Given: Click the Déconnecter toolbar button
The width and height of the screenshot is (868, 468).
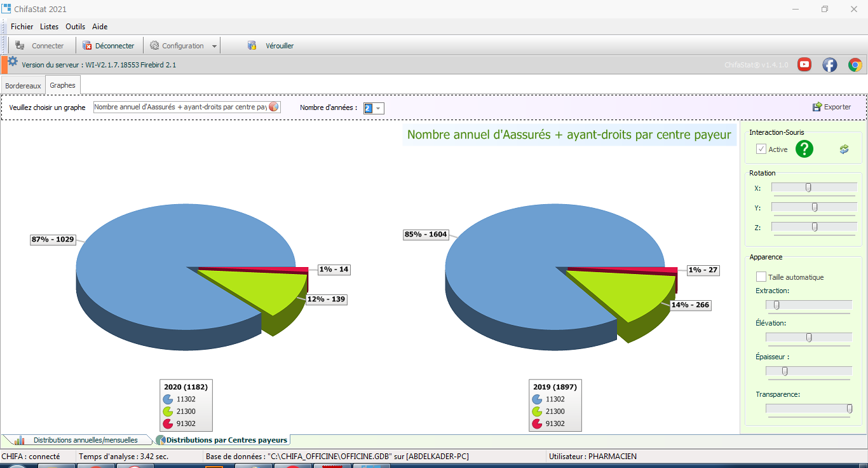Looking at the screenshot, I should pos(109,46).
